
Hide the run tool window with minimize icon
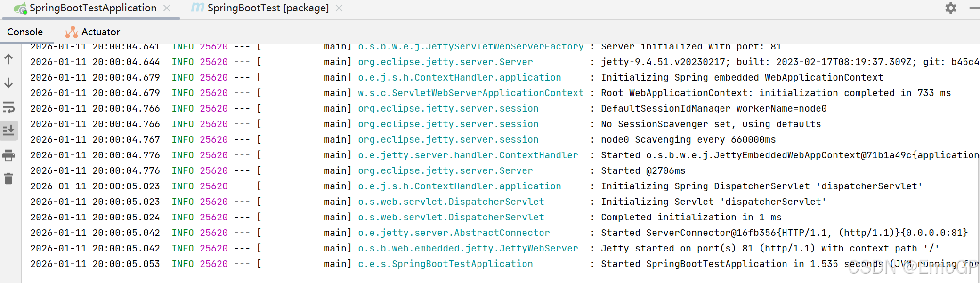pyautogui.click(x=974, y=8)
